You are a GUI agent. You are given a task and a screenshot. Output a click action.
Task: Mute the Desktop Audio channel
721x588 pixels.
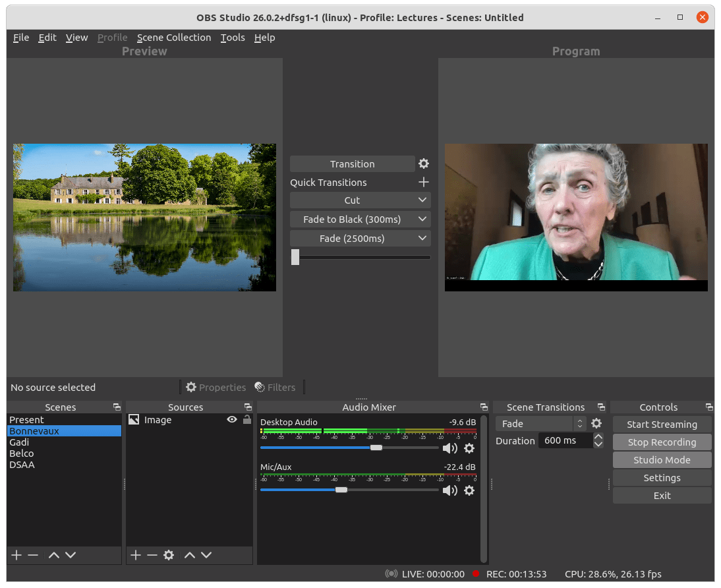pos(449,448)
